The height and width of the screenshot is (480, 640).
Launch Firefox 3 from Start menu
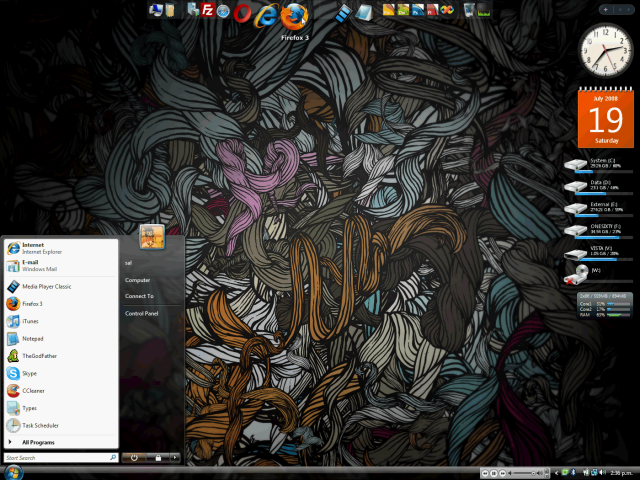pyautogui.click(x=61, y=304)
